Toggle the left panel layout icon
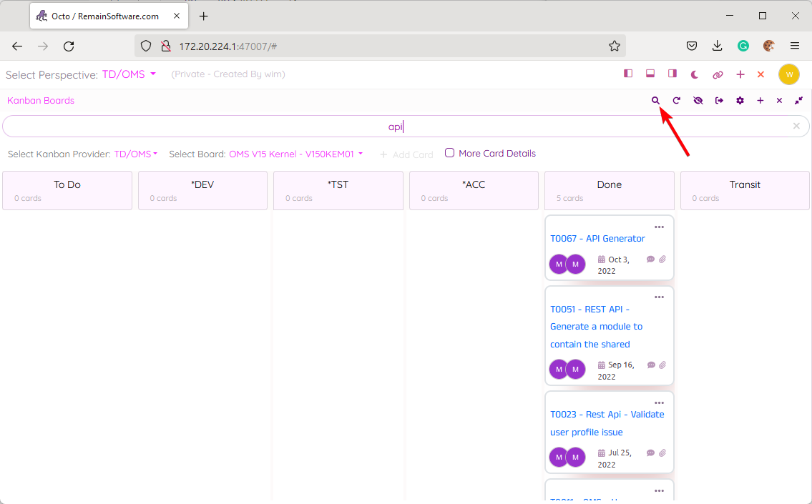The height and width of the screenshot is (504, 812). coord(628,74)
